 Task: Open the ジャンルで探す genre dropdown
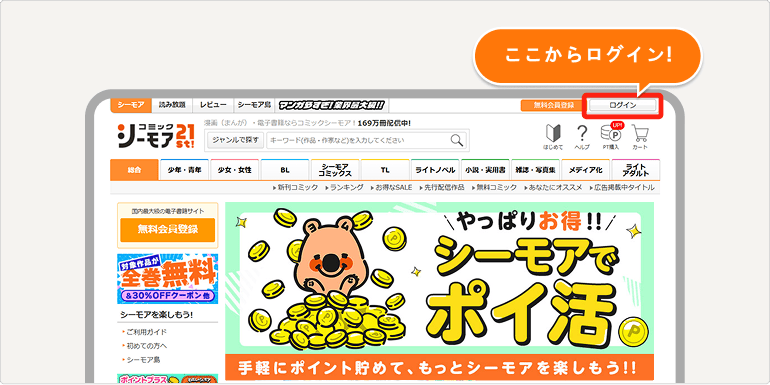click(236, 140)
